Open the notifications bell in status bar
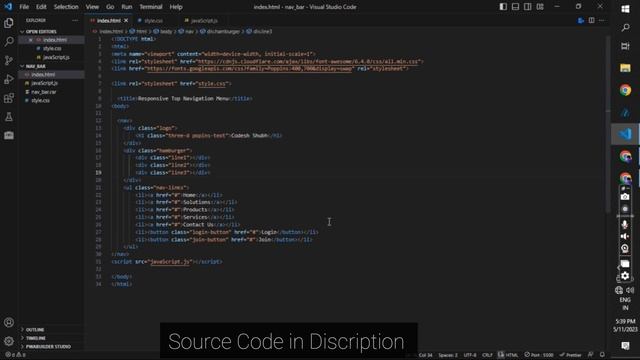640x360 pixels. (602, 355)
